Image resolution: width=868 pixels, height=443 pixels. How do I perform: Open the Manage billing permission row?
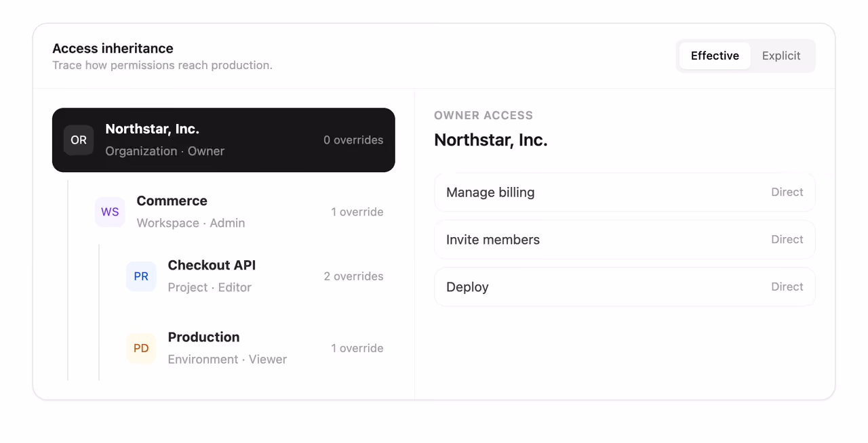coord(625,192)
